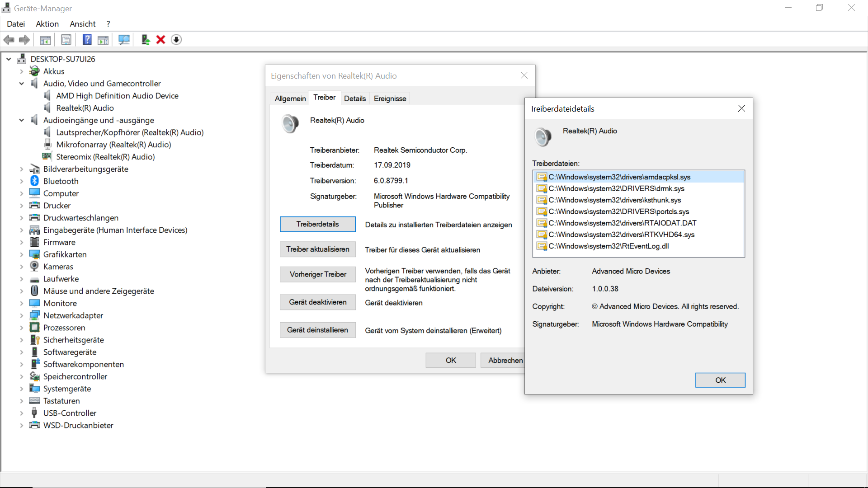Select the Bluetooth device category
This screenshot has width=868, height=488.
[61, 181]
